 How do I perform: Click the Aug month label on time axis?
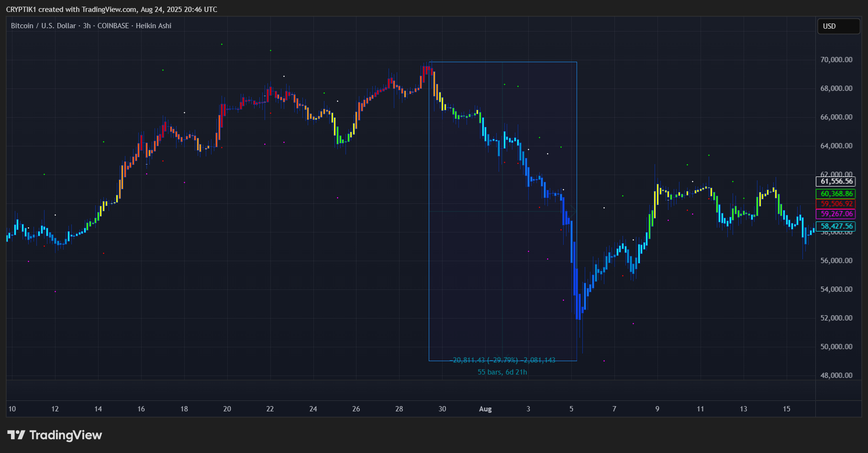coord(485,409)
